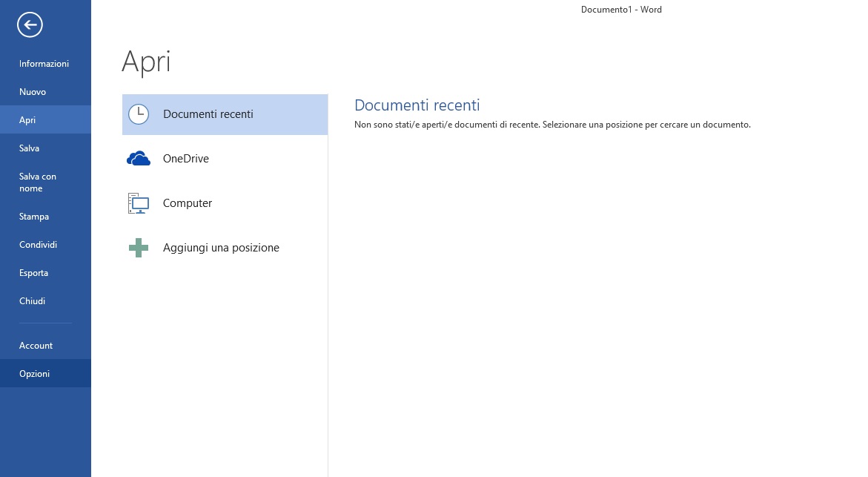Click the Computer monitor icon
The image size is (868, 477).
click(x=139, y=203)
